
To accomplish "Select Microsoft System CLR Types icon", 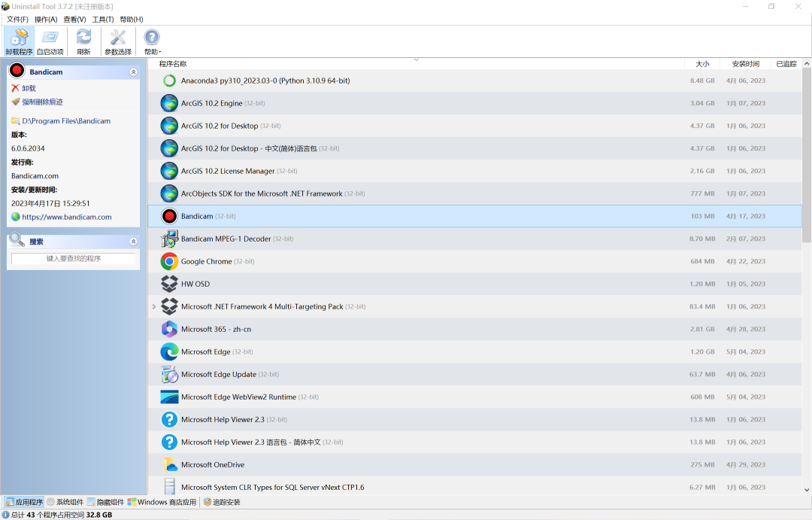I will click(169, 487).
